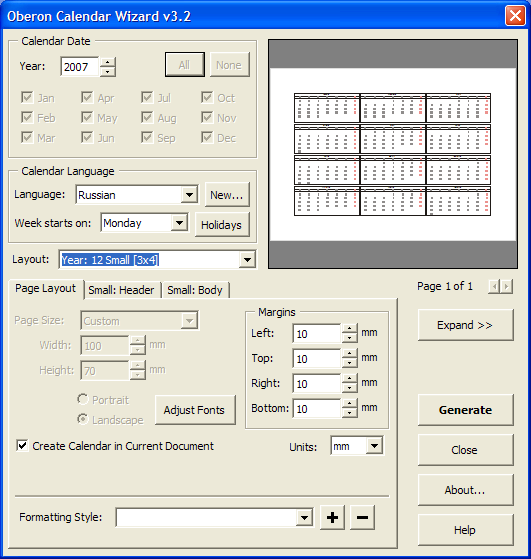Screen dimensions: 531x559
Task: Click the page Height input field
Action: (x=105, y=370)
